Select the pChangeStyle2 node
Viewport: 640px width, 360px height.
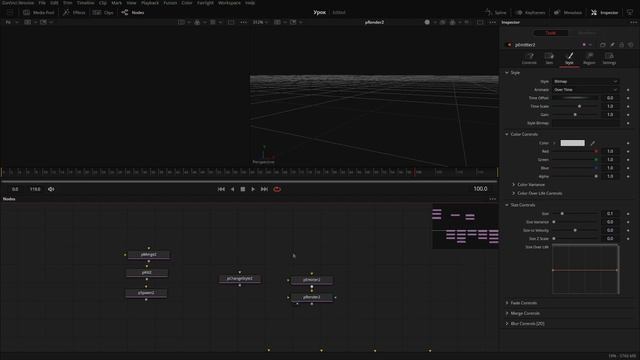click(240, 279)
